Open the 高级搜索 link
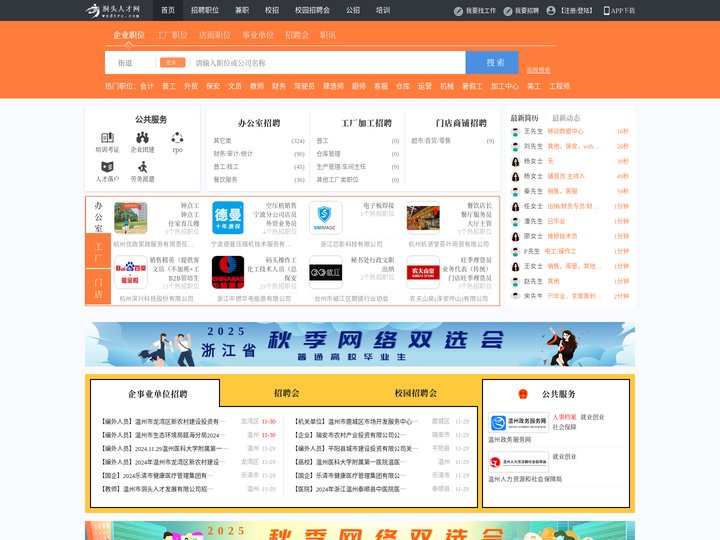This screenshot has height=540, width=720. (538, 70)
